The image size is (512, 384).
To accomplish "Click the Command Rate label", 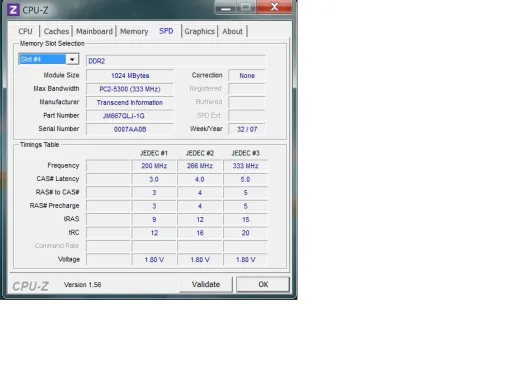I will [57, 246].
